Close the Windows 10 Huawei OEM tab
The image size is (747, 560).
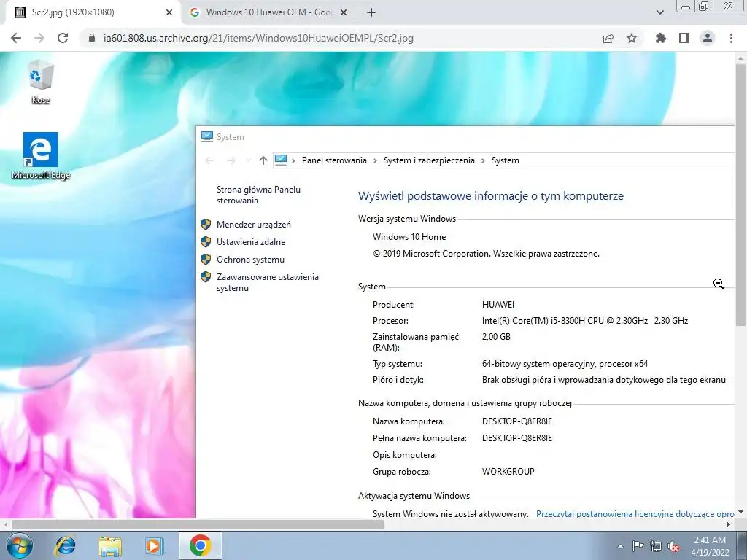344,13
